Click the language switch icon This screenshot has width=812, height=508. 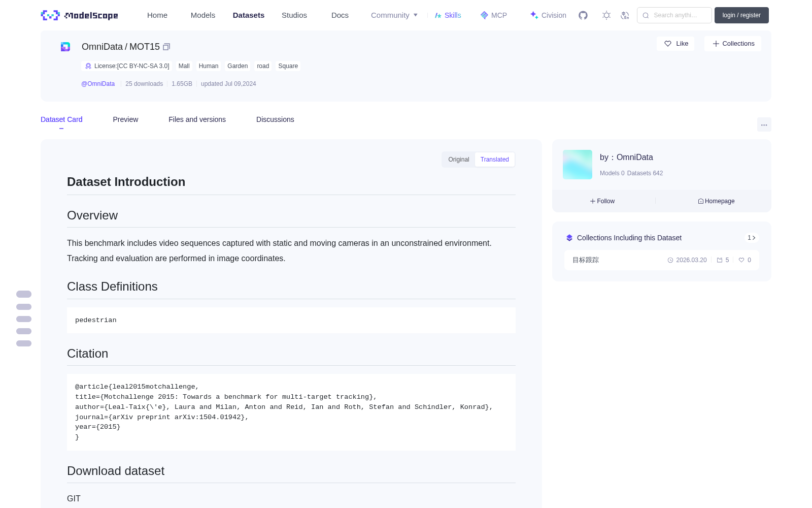coord(625,15)
